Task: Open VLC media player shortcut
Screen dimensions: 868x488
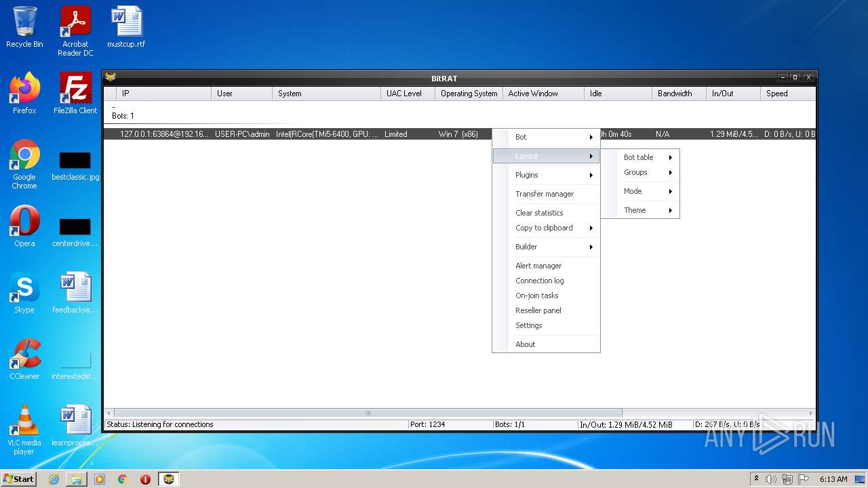Action: click(x=24, y=430)
